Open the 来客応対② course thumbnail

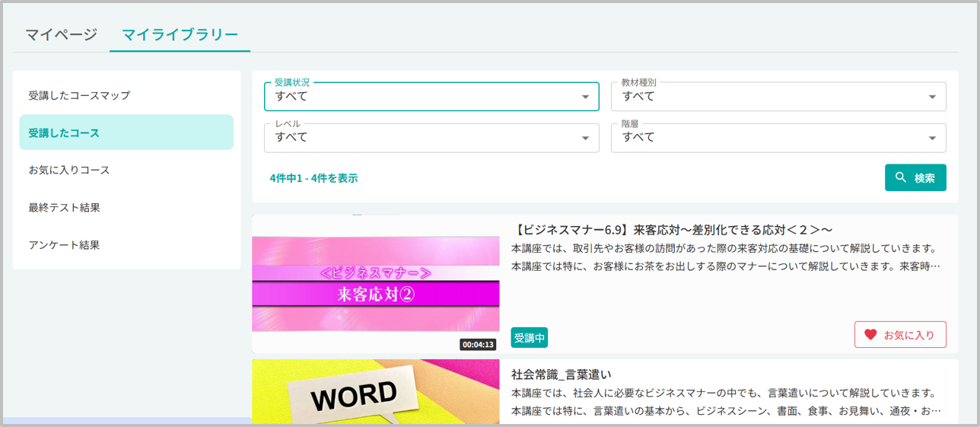pos(376,284)
